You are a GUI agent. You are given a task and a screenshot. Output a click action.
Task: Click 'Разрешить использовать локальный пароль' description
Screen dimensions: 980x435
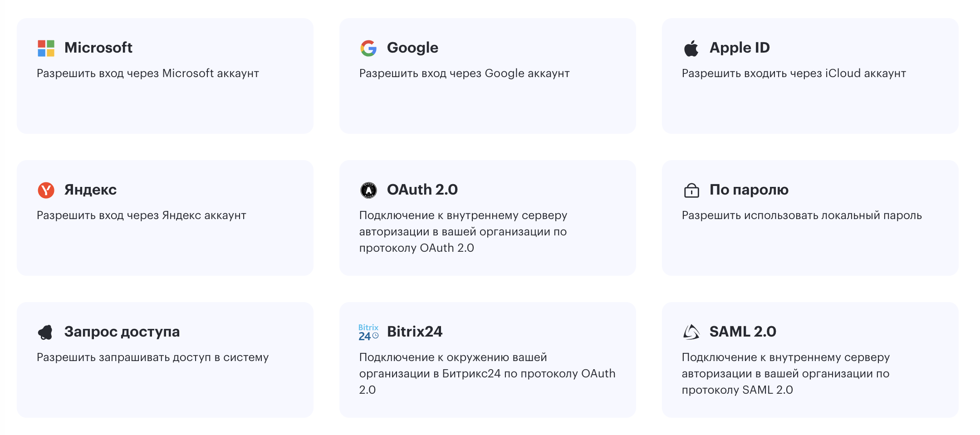[802, 215]
